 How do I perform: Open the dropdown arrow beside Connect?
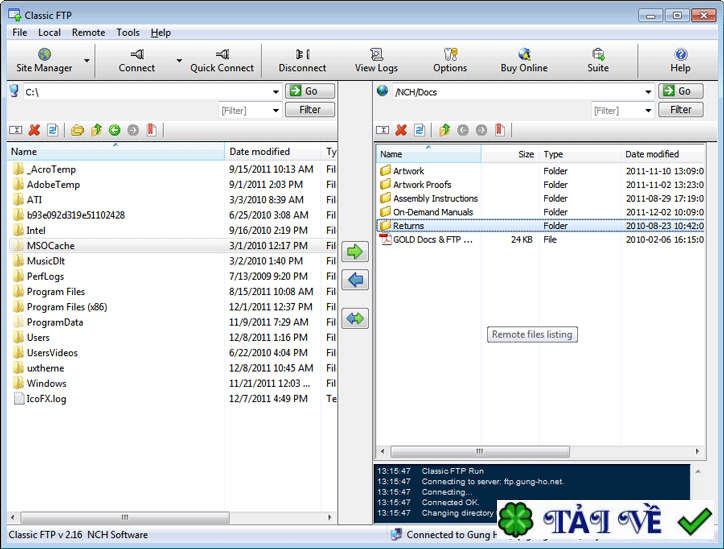pyautogui.click(x=179, y=60)
